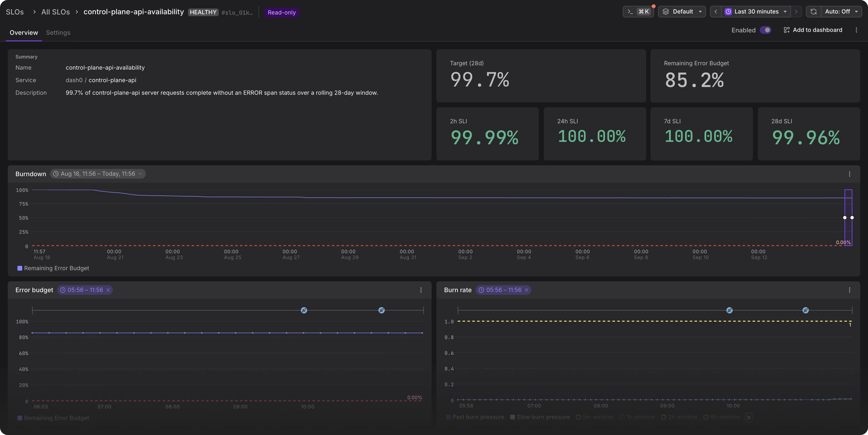Click Error budget legend Remaining Error Budget swatch
Screen dimensions: 868x435
coord(20,418)
